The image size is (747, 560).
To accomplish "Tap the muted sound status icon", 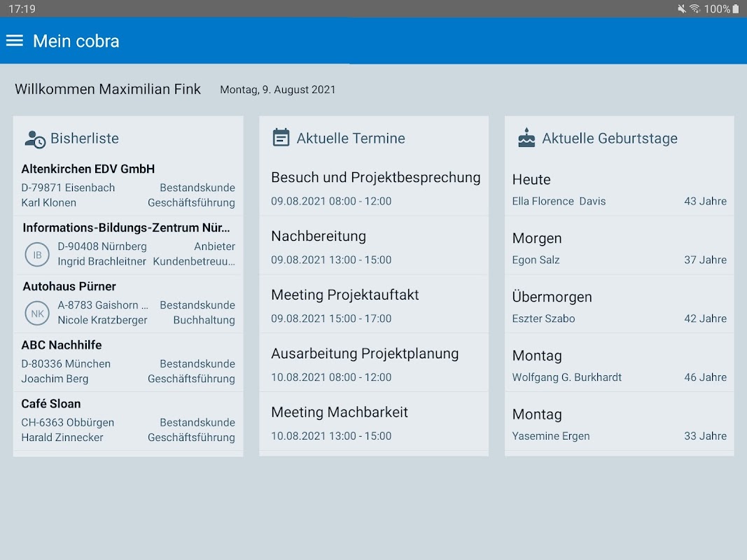I will click(x=682, y=9).
